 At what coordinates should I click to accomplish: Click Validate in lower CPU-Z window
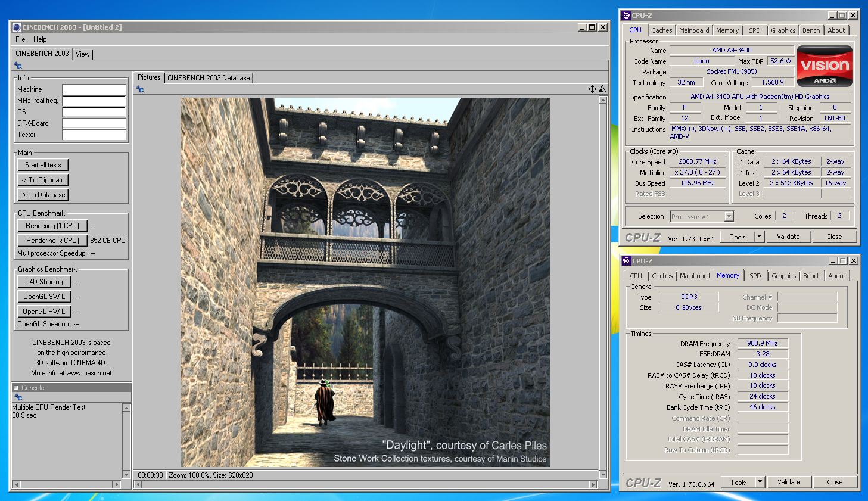789,482
